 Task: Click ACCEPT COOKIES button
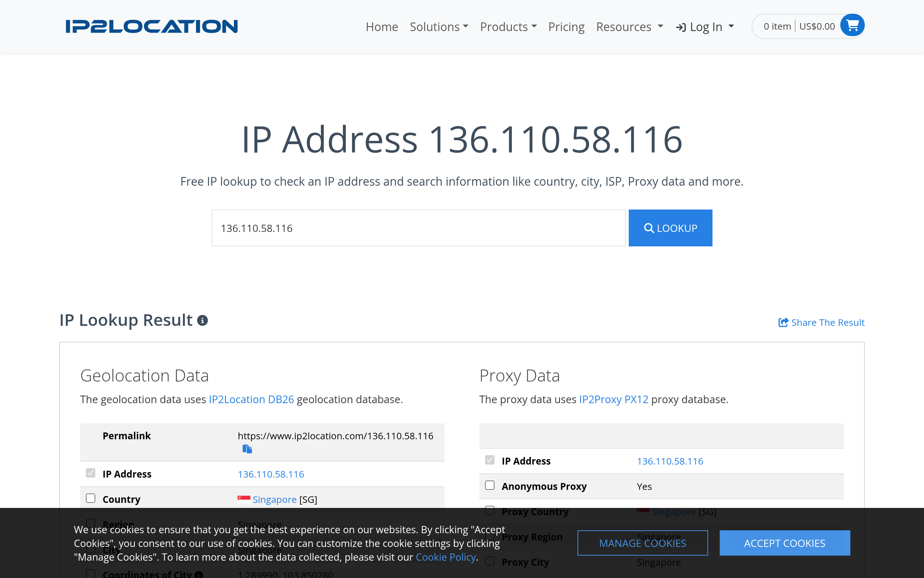pyautogui.click(x=785, y=543)
